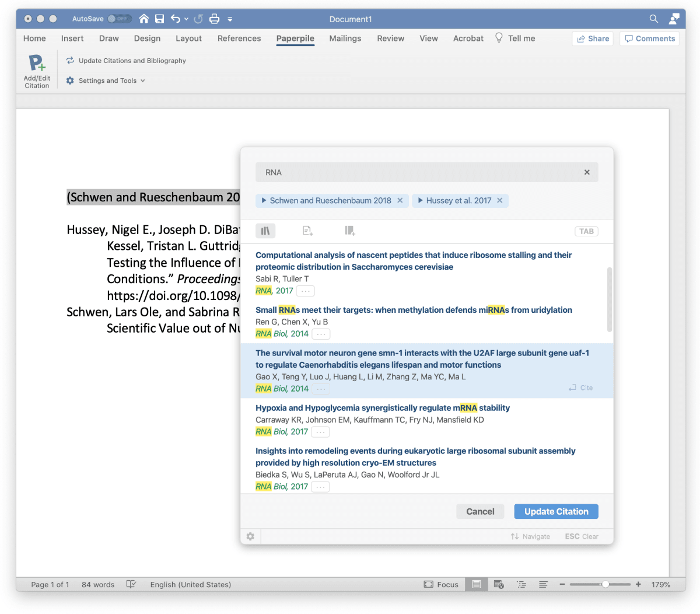This screenshot has width=700, height=614.
Task: Toggle the AutoSave switch
Action: (119, 19)
